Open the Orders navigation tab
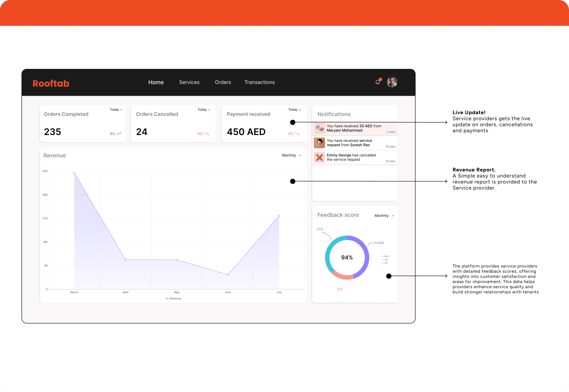 point(223,82)
